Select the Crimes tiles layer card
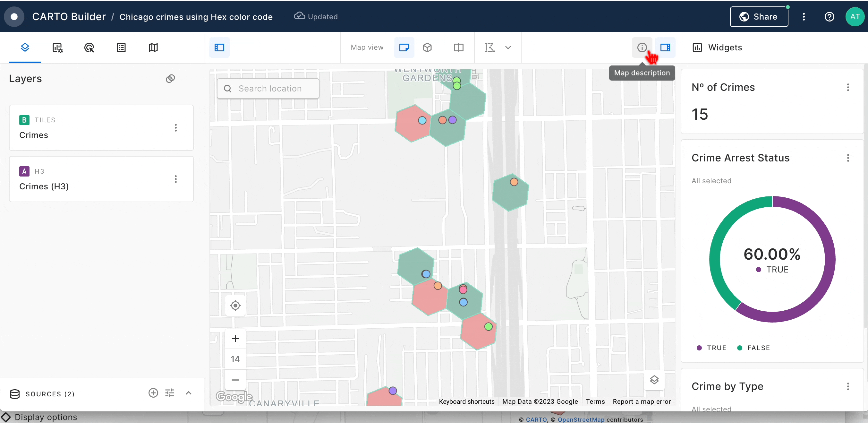This screenshot has height=423, width=868. 101,128
